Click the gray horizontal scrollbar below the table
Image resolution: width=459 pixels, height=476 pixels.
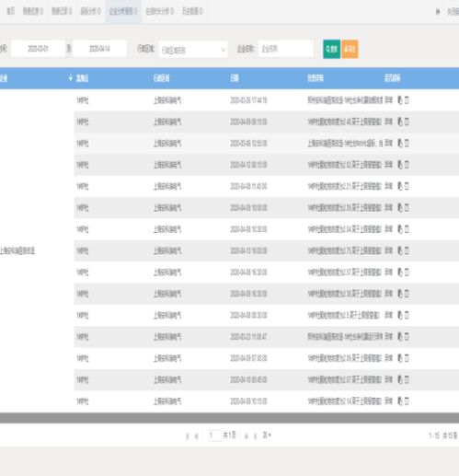229,418
